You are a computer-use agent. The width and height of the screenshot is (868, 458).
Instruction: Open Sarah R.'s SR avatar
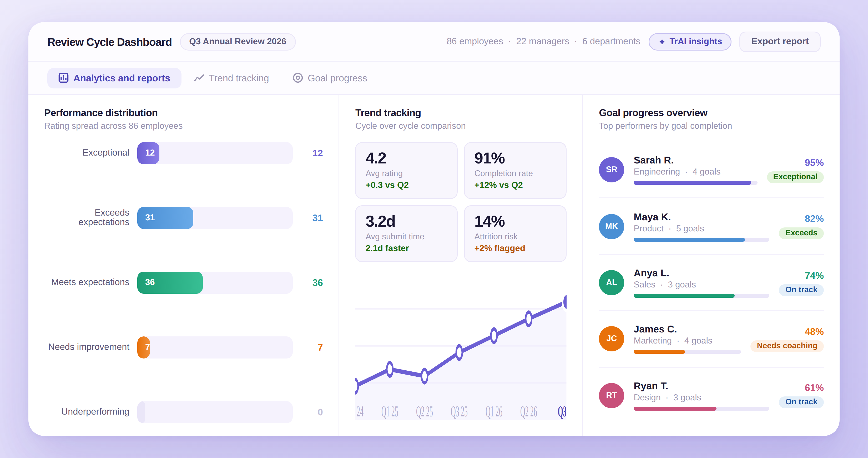click(611, 170)
